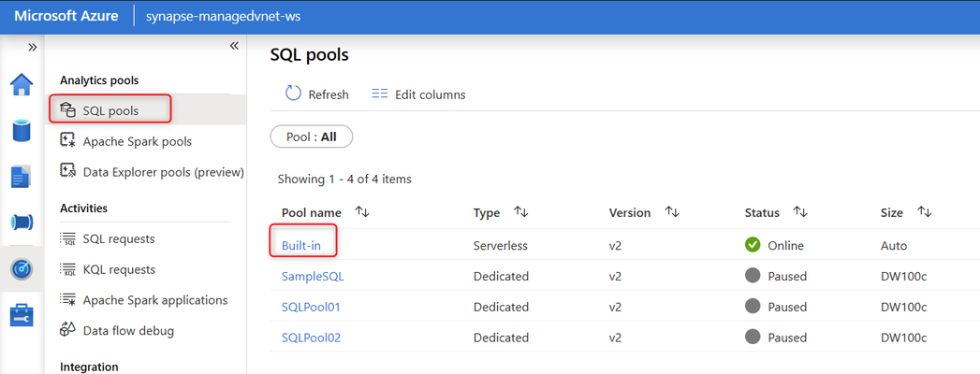Screen dimensions: 980x374
Task: Open Apache Spark applications list
Action: point(155,300)
